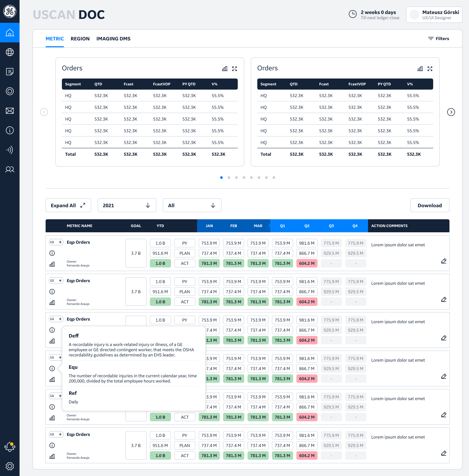Click the users group icon in the sidebar

point(10,169)
